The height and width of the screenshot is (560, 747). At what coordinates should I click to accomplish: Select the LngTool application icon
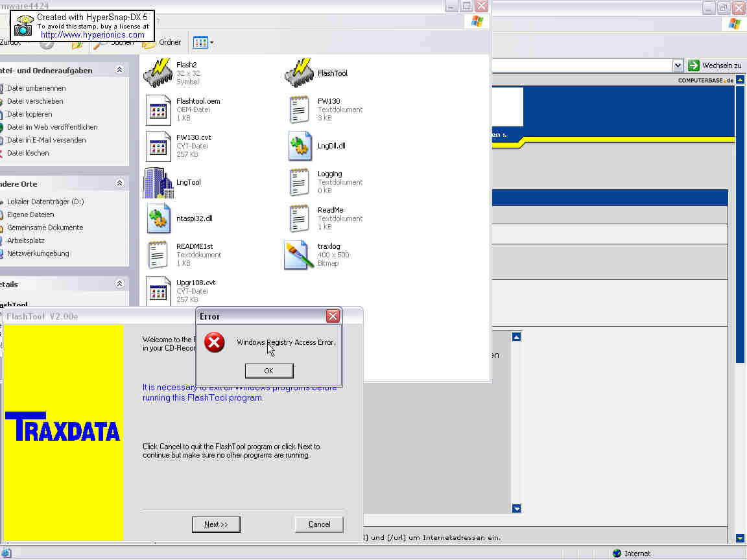pyautogui.click(x=158, y=182)
